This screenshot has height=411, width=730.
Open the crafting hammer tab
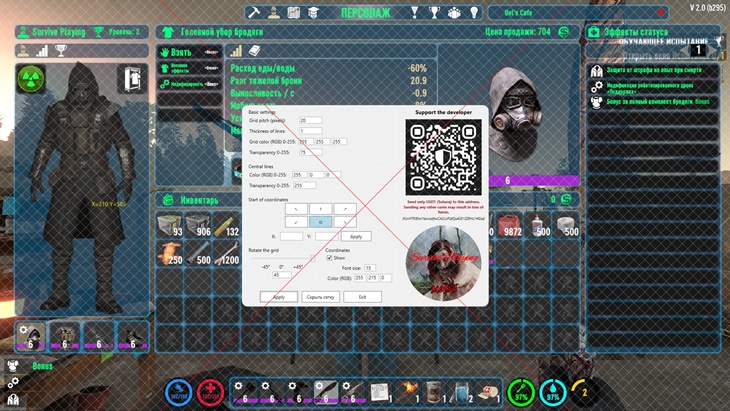click(254, 13)
